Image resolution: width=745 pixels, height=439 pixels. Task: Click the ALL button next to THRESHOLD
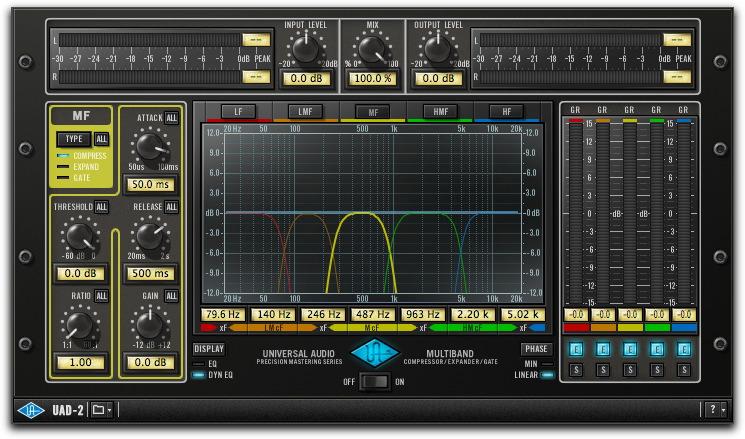pos(102,207)
